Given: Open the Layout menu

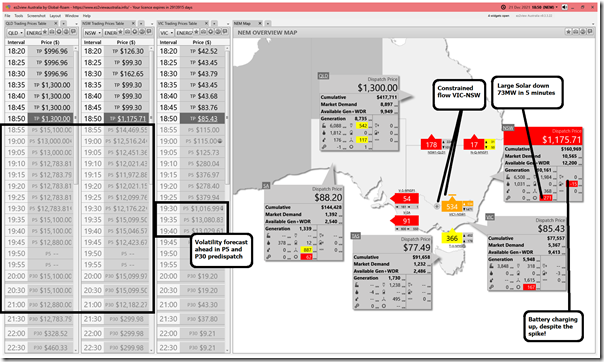Looking at the screenshot, I should pos(55,16).
